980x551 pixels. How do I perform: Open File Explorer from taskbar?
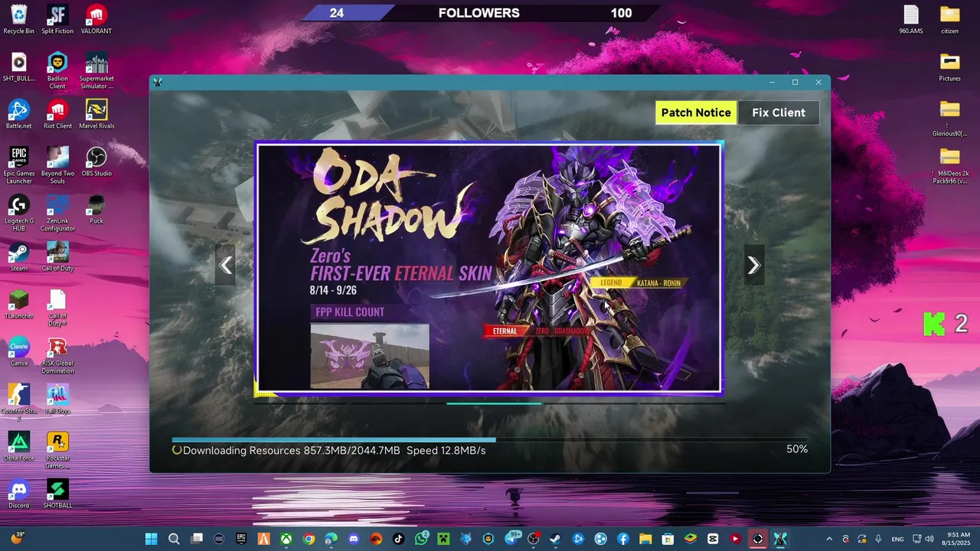click(645, 539)
